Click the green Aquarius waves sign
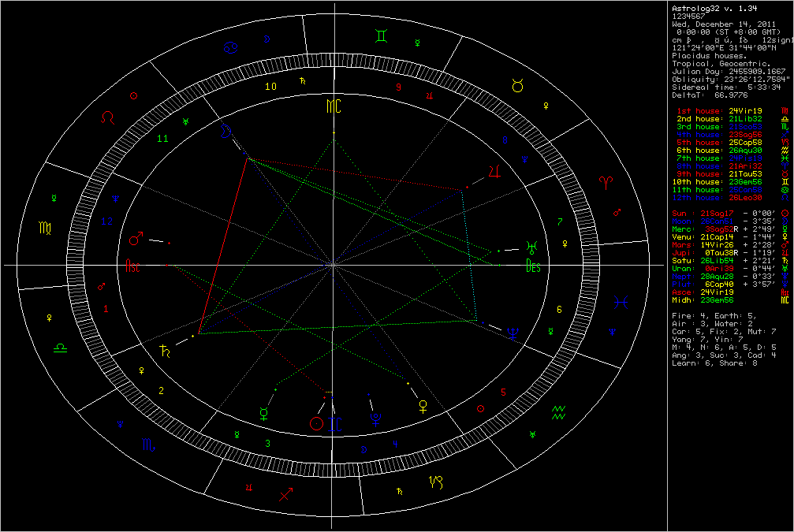Viewport: 794px width, 532px height. click(x=558, y=412)
